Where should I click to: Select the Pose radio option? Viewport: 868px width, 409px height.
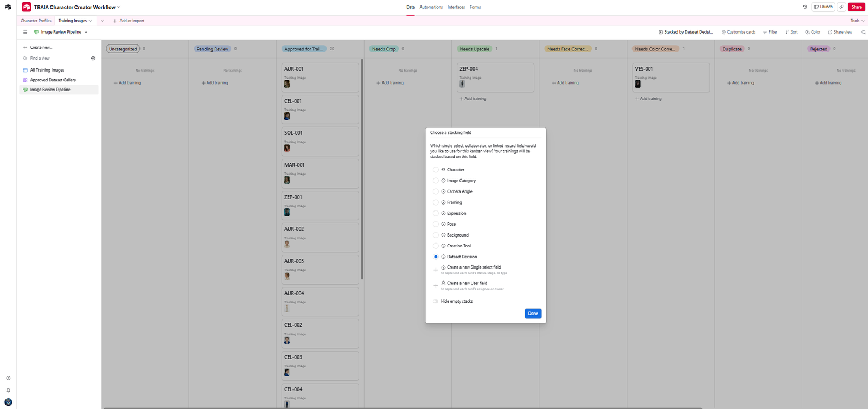[436, 224]
